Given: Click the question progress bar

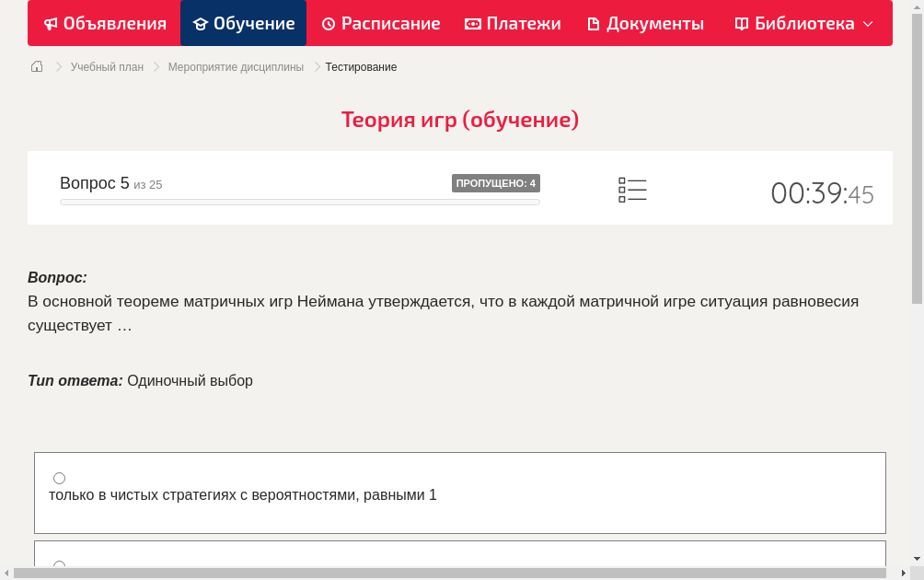Looking at the screenshot, I should pyautogui.click(x=299, y=202).
